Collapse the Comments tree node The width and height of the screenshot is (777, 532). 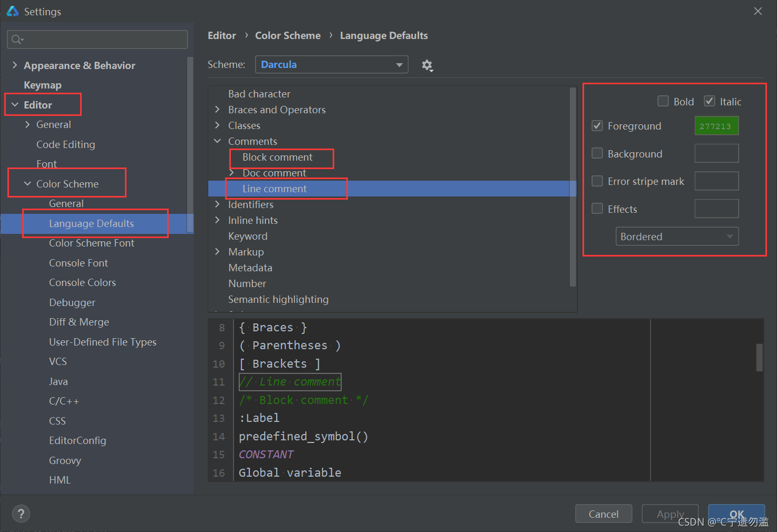point(218,141)
